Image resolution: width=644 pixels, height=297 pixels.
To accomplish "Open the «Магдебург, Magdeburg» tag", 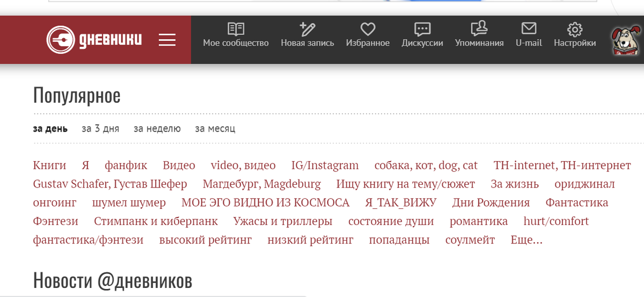I will click(x=262, y=184).
